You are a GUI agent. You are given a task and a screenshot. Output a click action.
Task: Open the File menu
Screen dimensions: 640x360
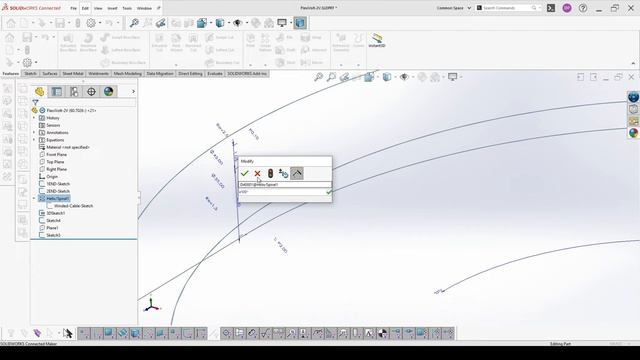73,8
